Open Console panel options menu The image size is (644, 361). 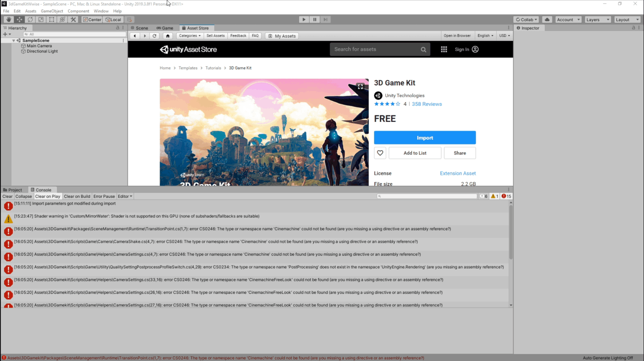(509, 189)
